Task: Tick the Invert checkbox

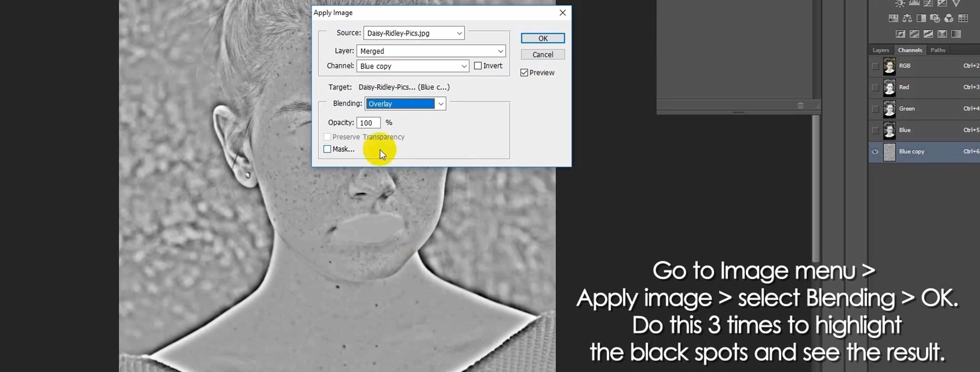Action: tap(478, 66)
